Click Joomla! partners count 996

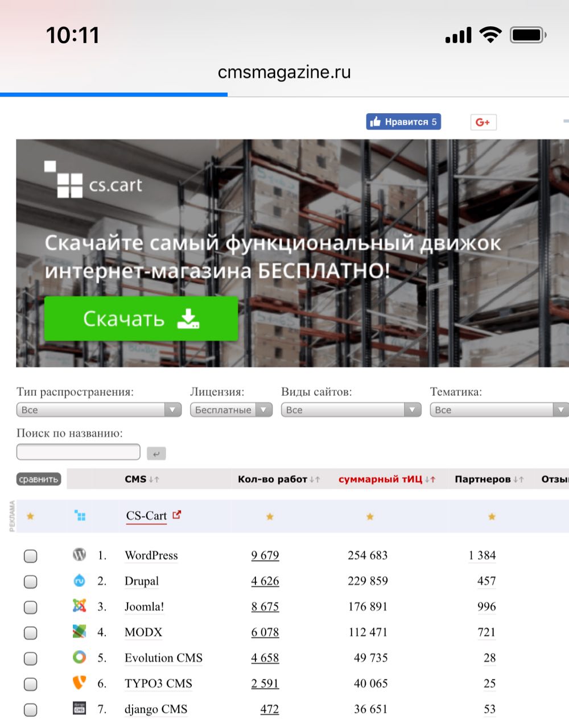[486, 607]
